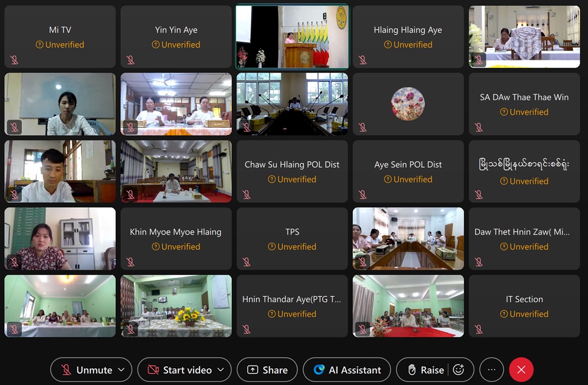Click the Unverified status on Hlaing Hlaing Aye
This screenshot has width=588, height=385.
coord(408,45)
